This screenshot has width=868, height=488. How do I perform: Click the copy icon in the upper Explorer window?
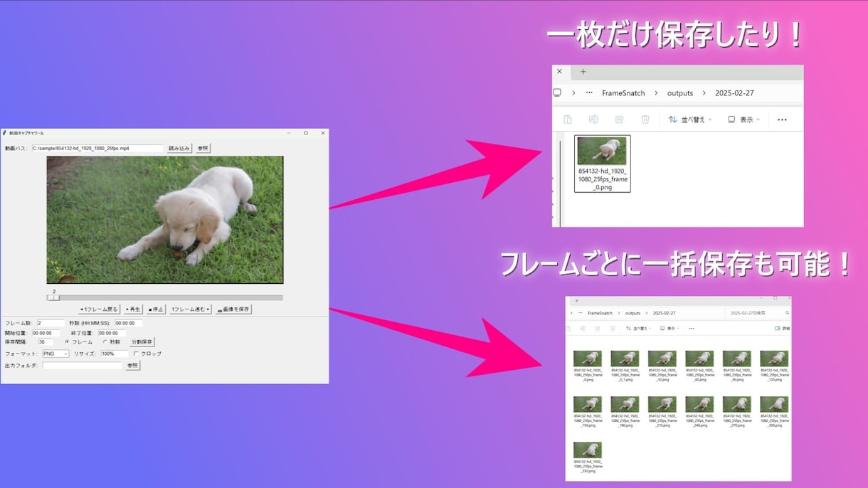click(x=567, y=120)
